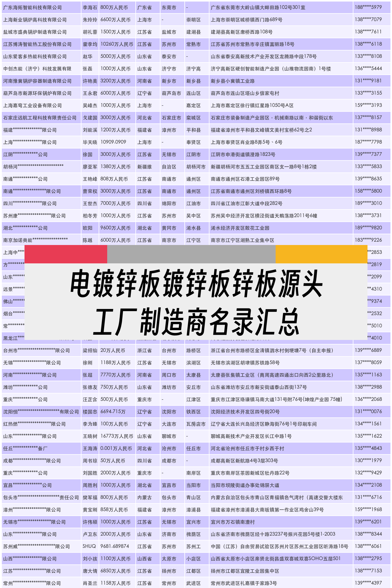This screenshot has height=588, width=392.
Task: Click address 南京市江宁区湖熟工业集中区
Action: pos(243,240)
